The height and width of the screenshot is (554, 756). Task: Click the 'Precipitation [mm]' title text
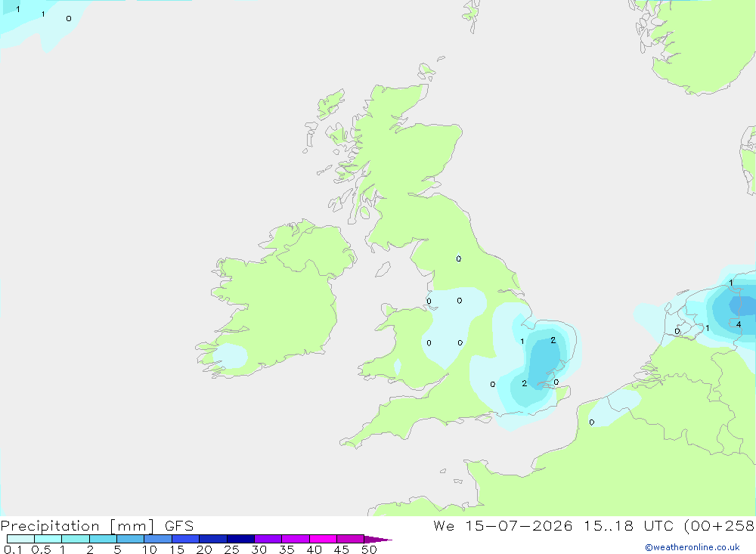point(77,526)
